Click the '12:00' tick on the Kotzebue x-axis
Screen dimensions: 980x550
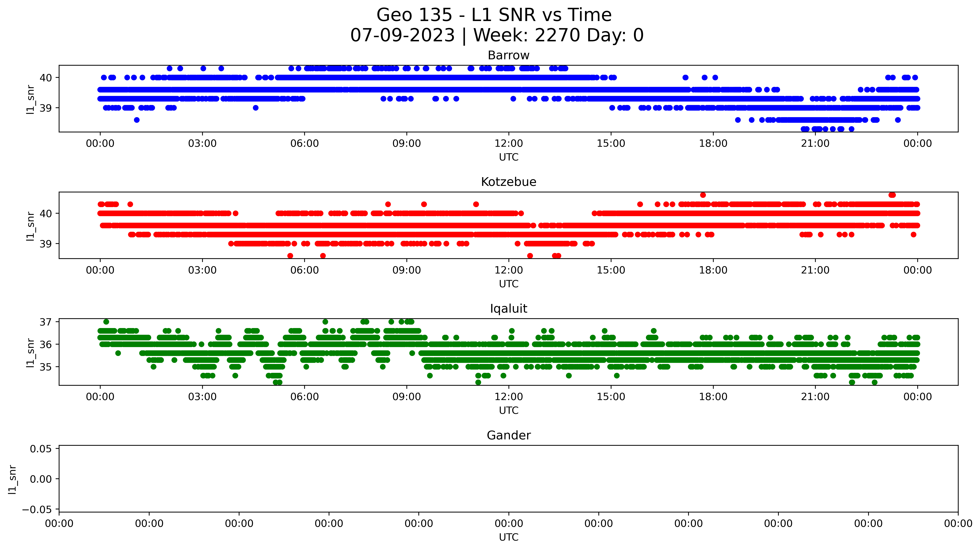pos(509,271)
